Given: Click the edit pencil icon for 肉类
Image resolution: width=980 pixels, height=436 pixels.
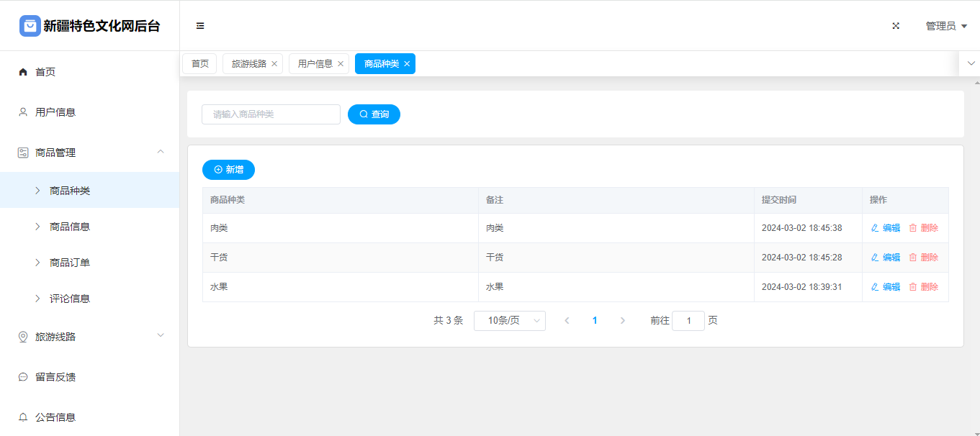Looking at the screenshot, I should click(x=875, y=228).
